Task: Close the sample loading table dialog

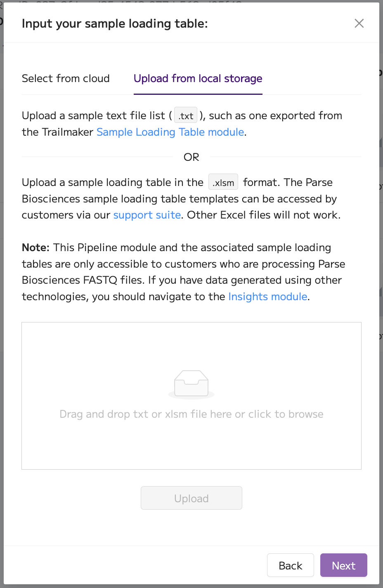Action: coord(359,24)
